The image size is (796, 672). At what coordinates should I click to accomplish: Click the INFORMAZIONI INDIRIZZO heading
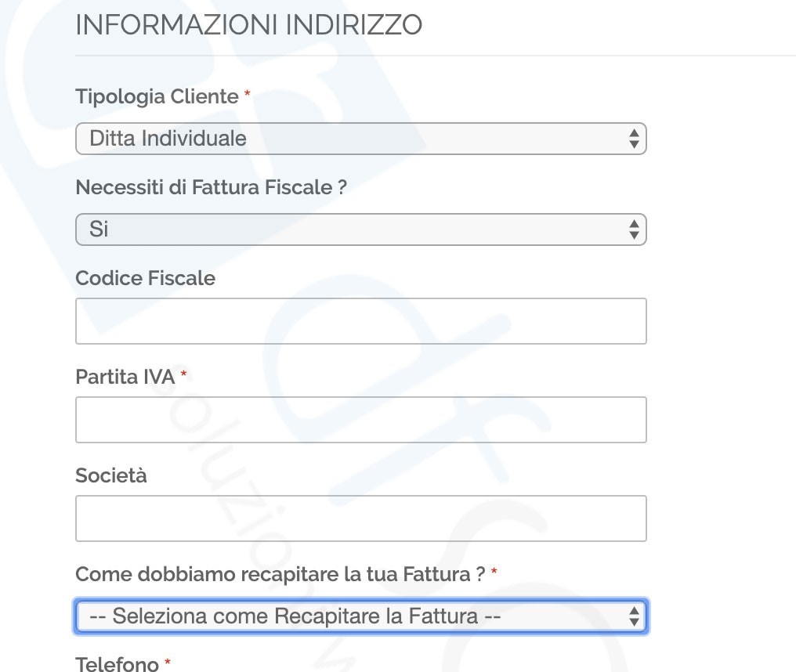coord(249,25)
